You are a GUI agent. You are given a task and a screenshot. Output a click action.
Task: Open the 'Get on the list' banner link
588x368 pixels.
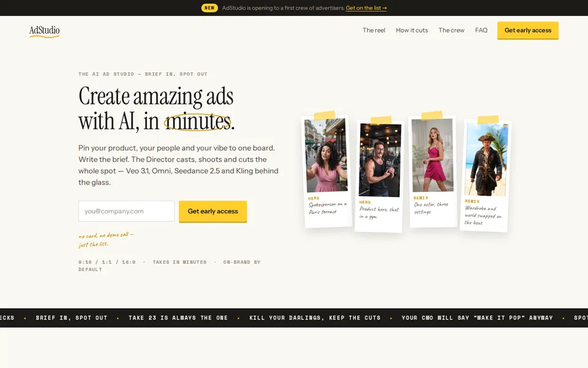366,8
